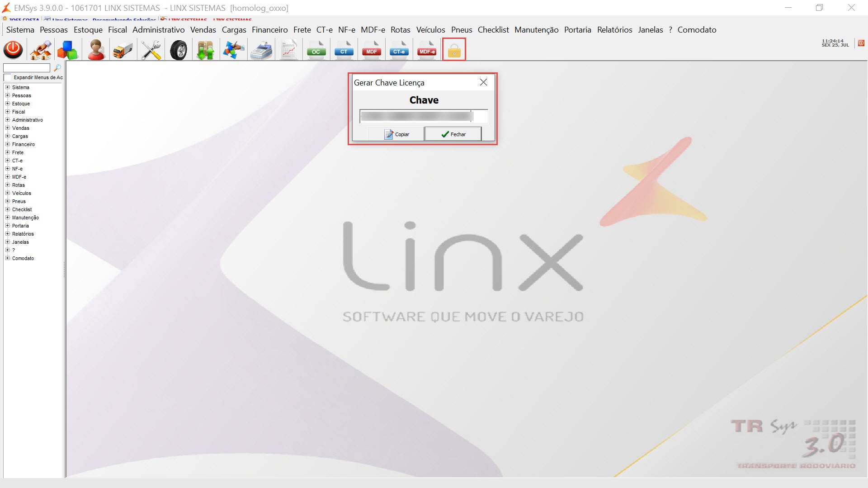This screenshot has height=488, width=868.
Task: Expand the CT-e tree node
Action: pos(7,161)
